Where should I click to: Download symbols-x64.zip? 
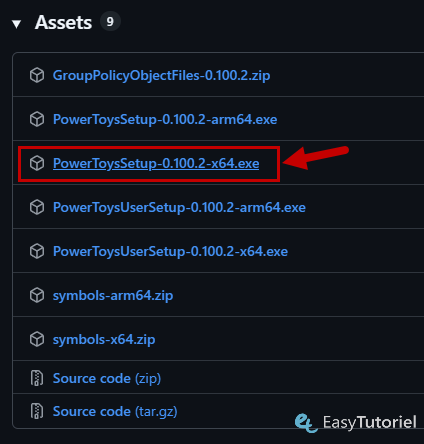coord(104,340)
